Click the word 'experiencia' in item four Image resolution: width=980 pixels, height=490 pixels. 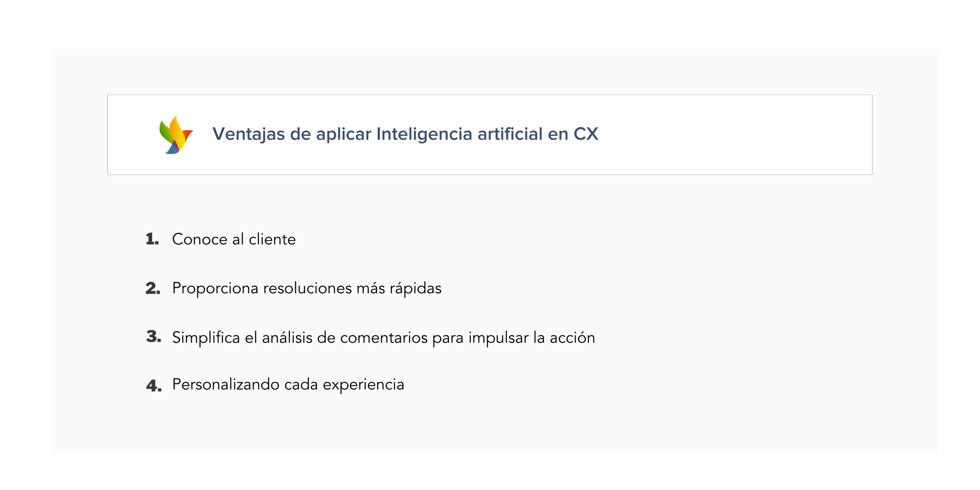coord(363,384)
